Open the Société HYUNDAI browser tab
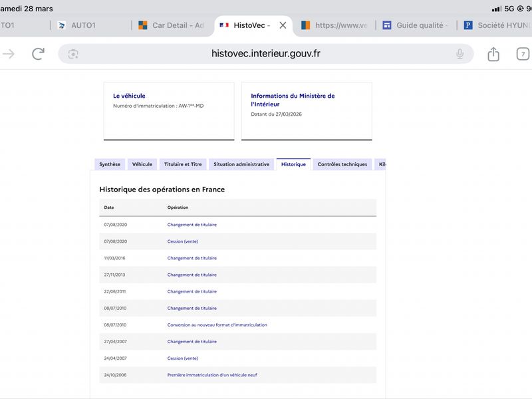This screenshot has height=399, width=532. point(499,25)
